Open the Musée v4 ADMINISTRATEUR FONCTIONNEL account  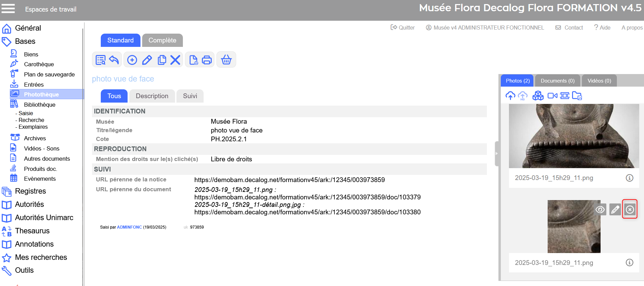coord(485,28)
